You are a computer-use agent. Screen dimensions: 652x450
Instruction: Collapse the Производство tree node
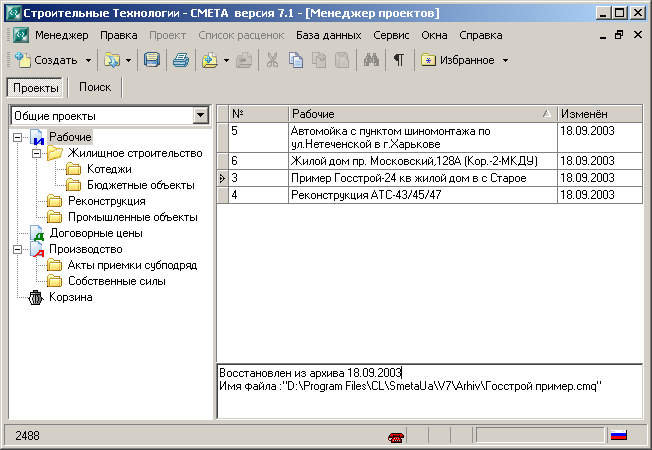(17, 250)
